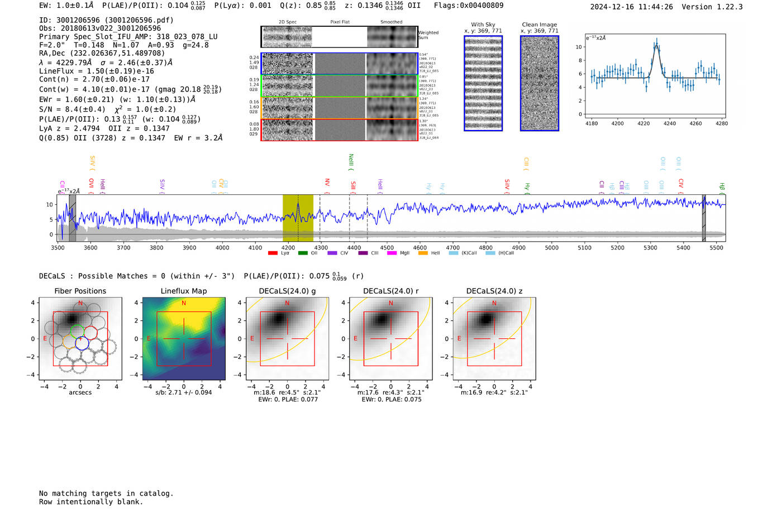The image size is (782, 532).
Task: Click the P(Lyα): 0.001 header value
Action: pyautogui.click(x=243, y=6)
